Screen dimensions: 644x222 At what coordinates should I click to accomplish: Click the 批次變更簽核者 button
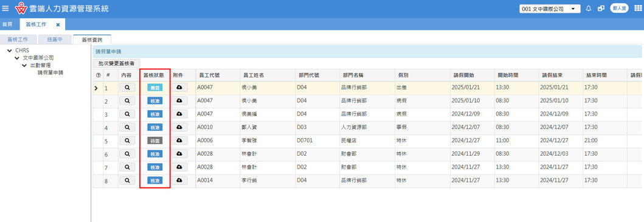coord(117,63)
